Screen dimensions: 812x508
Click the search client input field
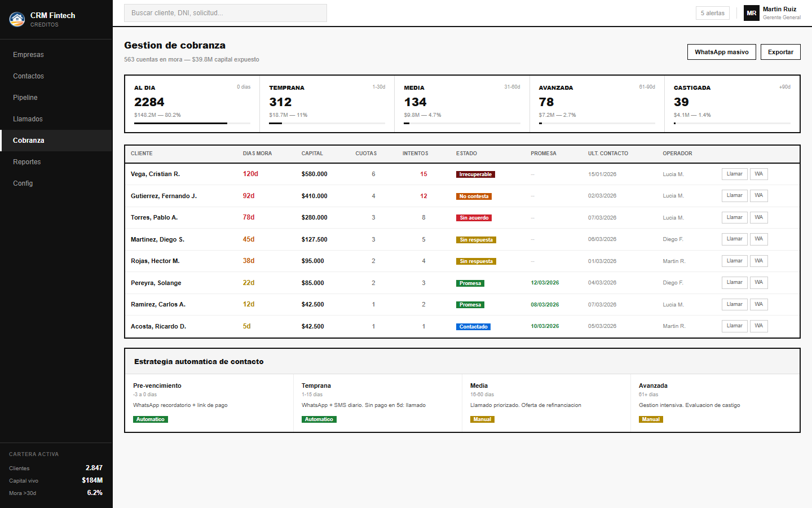(226, 13)
